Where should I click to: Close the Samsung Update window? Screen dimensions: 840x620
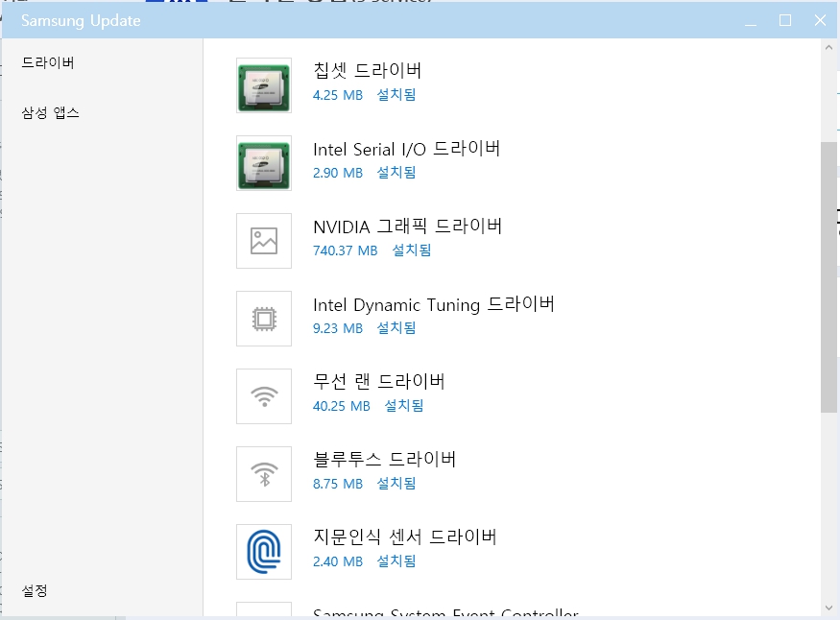pos(820,20)
